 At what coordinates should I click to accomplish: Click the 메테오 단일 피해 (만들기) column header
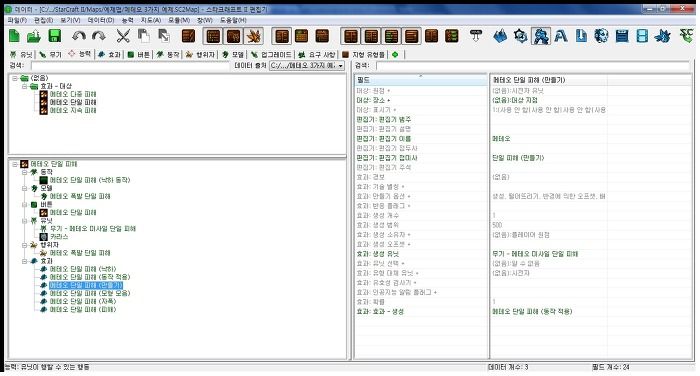548,80
